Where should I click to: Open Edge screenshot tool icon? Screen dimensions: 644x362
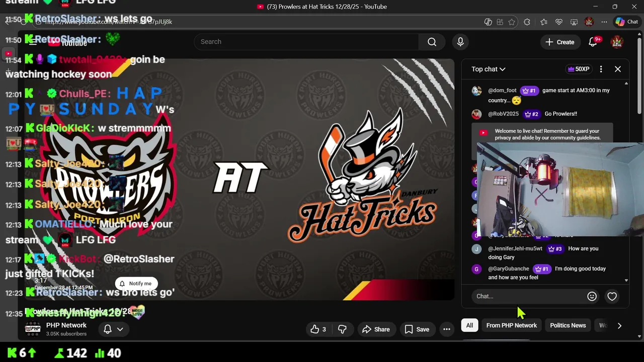[574, 22]
